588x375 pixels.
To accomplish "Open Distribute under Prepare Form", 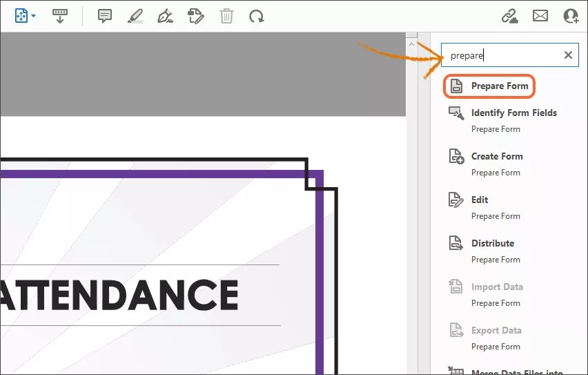I will [492, 243].
